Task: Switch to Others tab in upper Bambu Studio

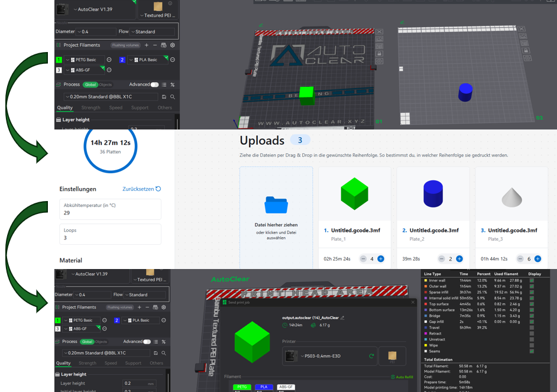Action: point(165,108)
